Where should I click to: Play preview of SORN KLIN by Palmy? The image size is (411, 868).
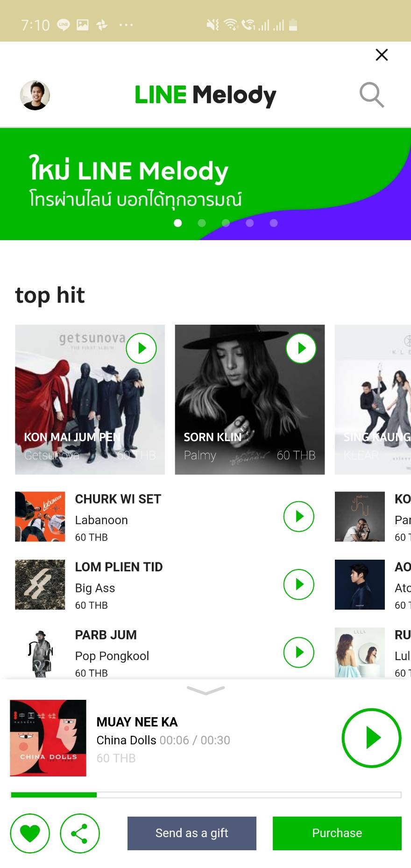tap(301, 348)
